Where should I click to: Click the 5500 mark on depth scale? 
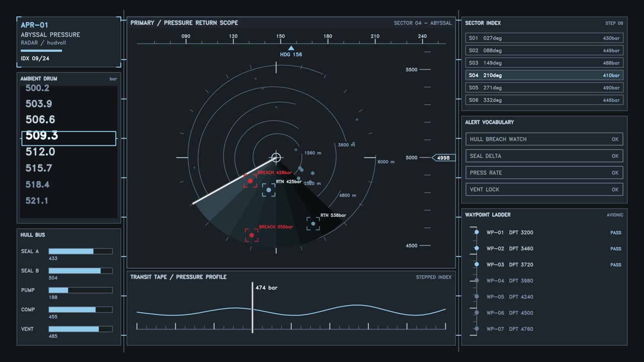(412, 70)
